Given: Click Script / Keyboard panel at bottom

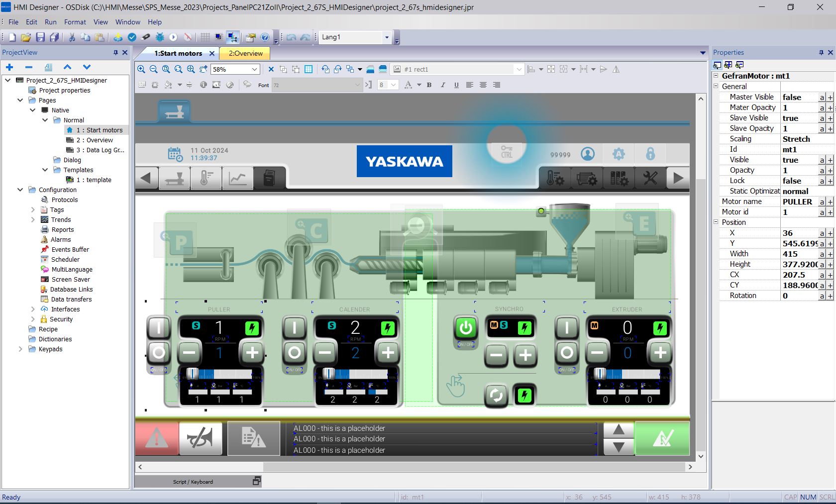Looking at the screenshot, I should pos(193,482).
